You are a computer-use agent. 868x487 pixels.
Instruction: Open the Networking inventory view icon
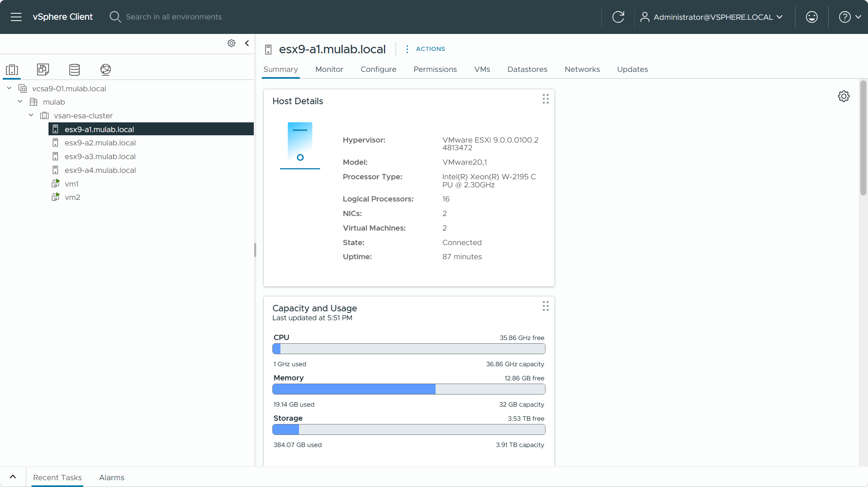click(x=105, y=69)
